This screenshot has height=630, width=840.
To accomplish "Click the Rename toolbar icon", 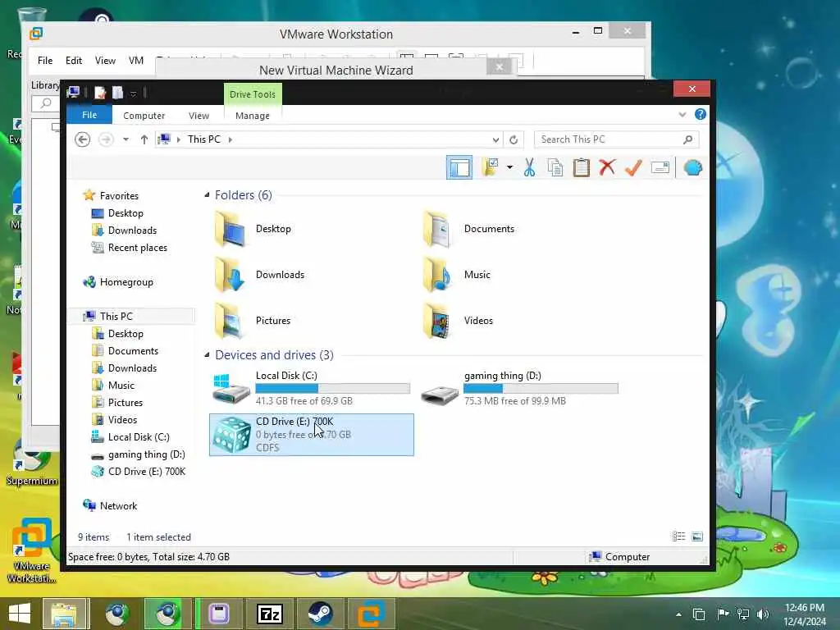I will click(660, 167).
